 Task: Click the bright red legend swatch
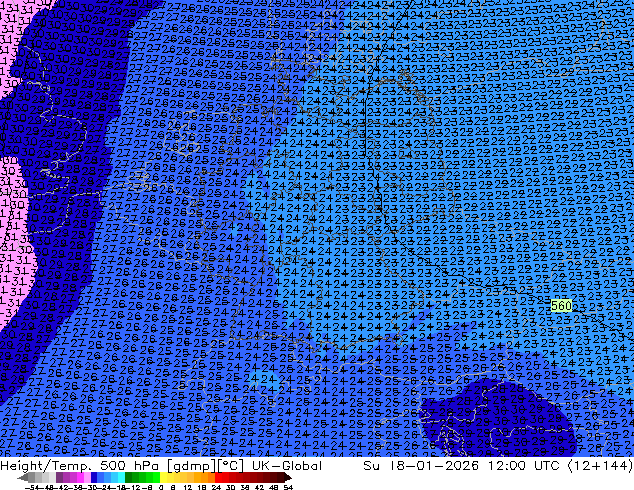[218, 477]
